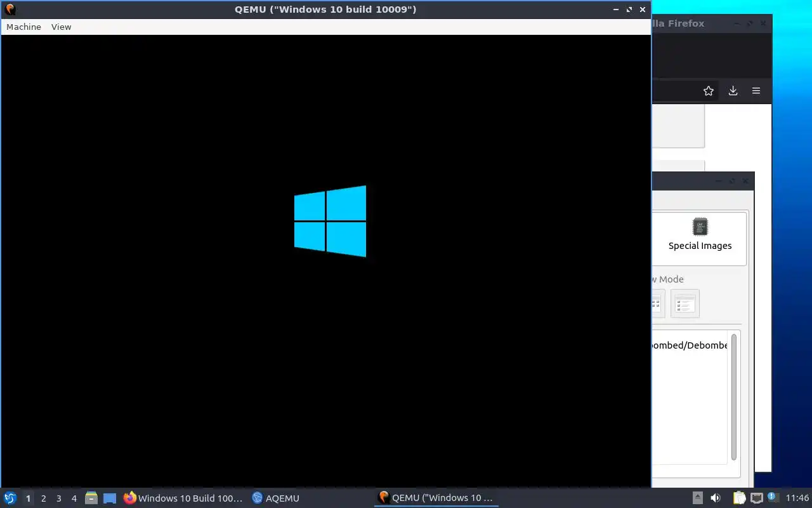The image size is (812, 508).
Task: Switch to icon grid view mode
Action: click(657, 304)
